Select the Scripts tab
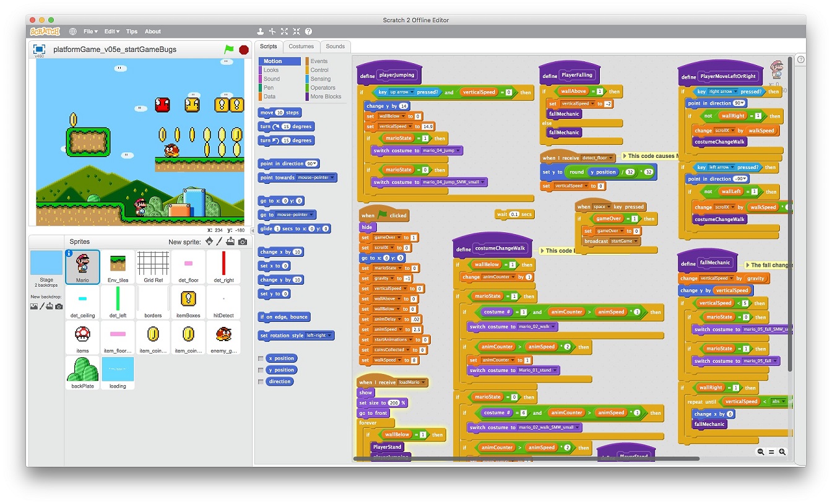The height and width of the screenshot is (504, 832). point(269,46)
